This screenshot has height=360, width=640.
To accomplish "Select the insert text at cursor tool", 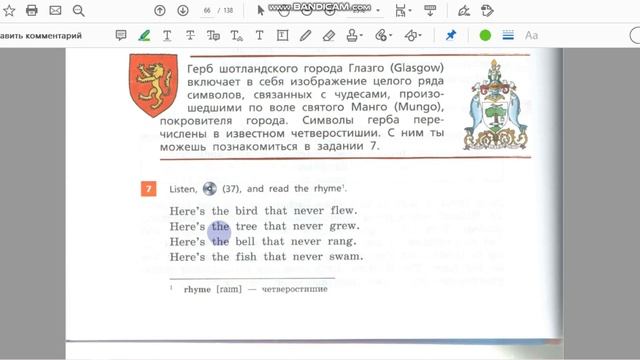I will (x=236, y=36).
